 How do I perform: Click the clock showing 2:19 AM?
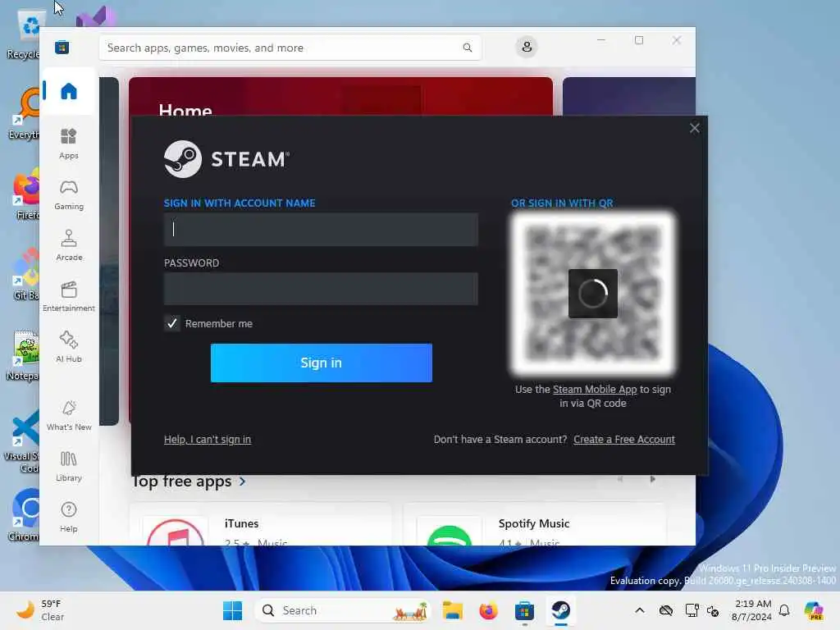(752, 610)
